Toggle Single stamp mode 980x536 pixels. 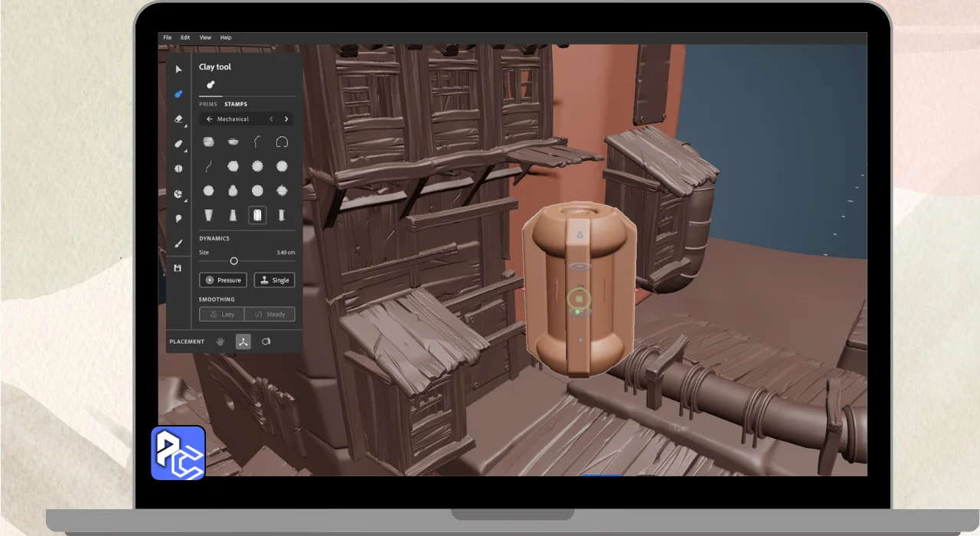click(x=274, y=280)
